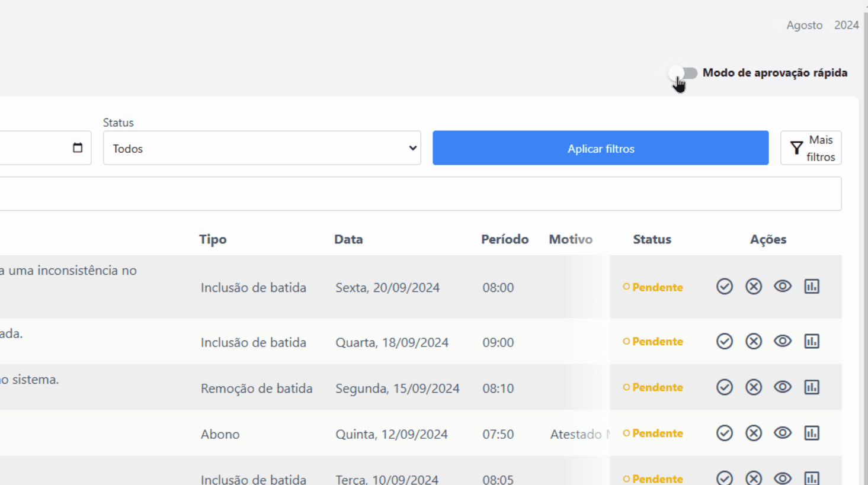Click the Aplicar filtros button
868x485 pixels.
600,148
